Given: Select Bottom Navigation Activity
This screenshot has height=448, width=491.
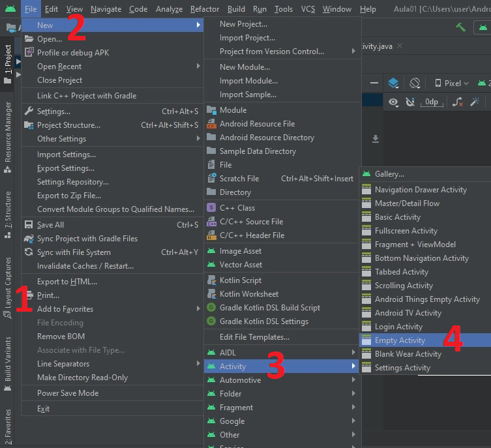Looking at the screenshot, I should [x=425, y=258].
